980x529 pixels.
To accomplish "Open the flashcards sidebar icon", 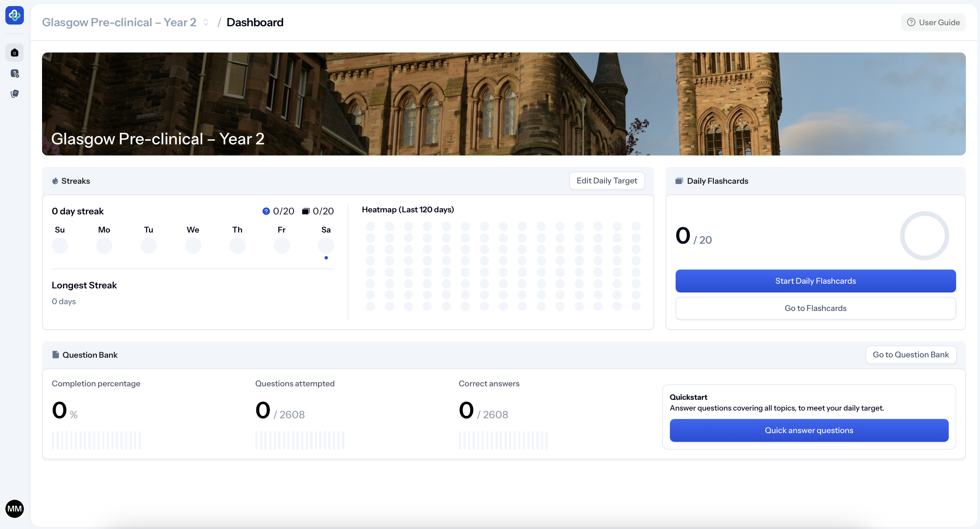I will click(14, 94).
